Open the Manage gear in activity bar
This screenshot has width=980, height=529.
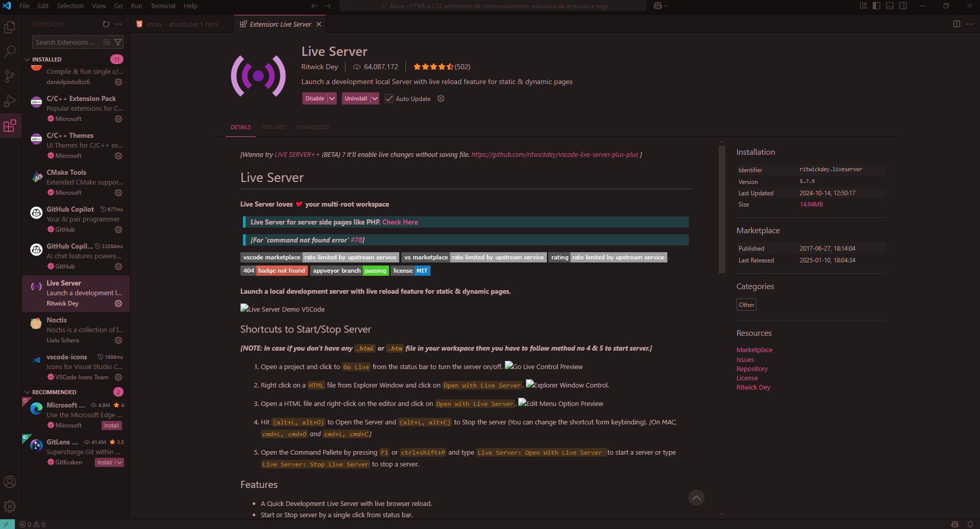click(x=10, y=506)
